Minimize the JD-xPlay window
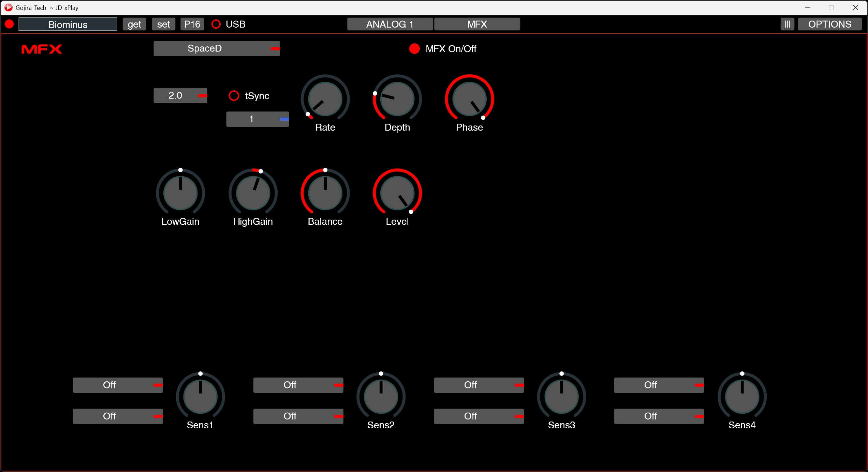Screen dimensions: 868x472 tap(808, 8)
